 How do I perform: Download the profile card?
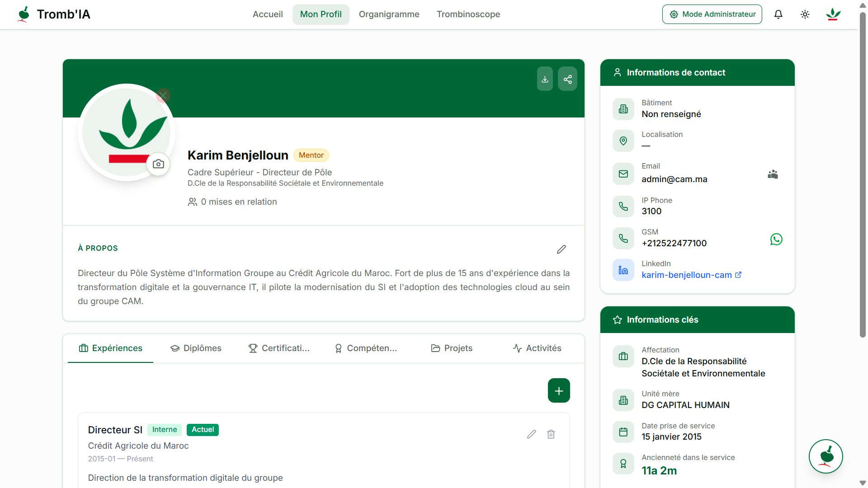click(545, 79)
